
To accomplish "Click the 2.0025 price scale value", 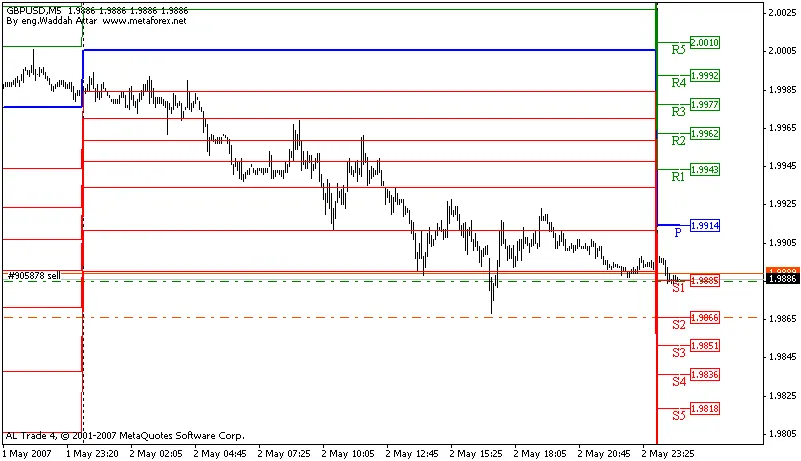I will coord(781,13).
